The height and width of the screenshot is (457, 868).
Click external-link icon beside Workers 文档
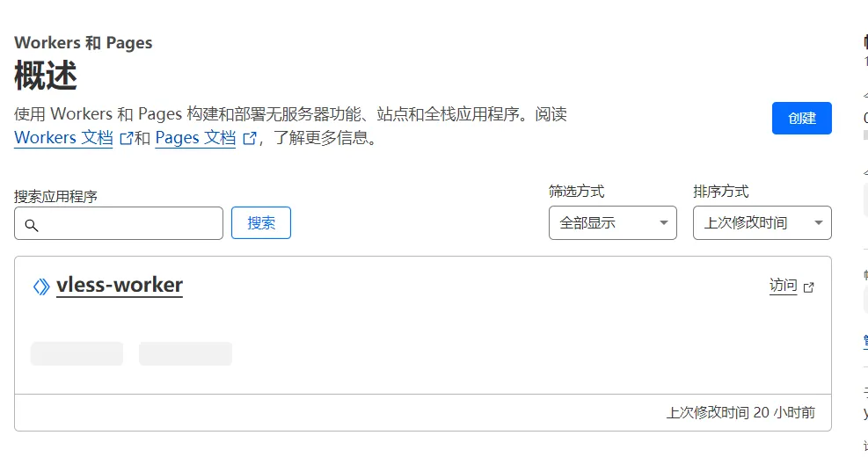point(126,138)
